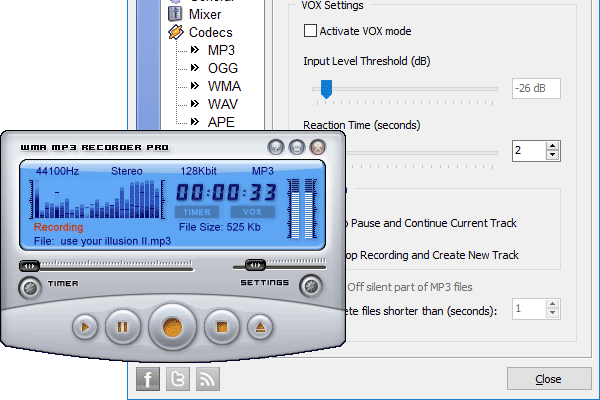Click the 44100Hz sample rate label

tap(57, 171)
